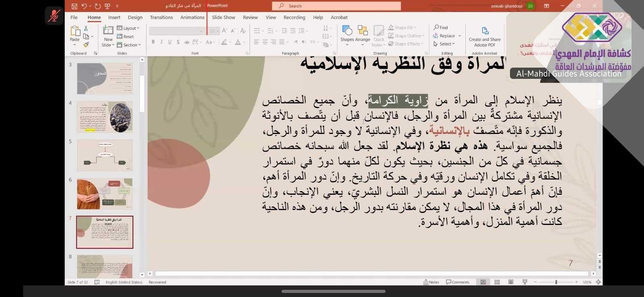
Task: Click Create and Share Adobe PDF
Action: [x=485, y=36]
